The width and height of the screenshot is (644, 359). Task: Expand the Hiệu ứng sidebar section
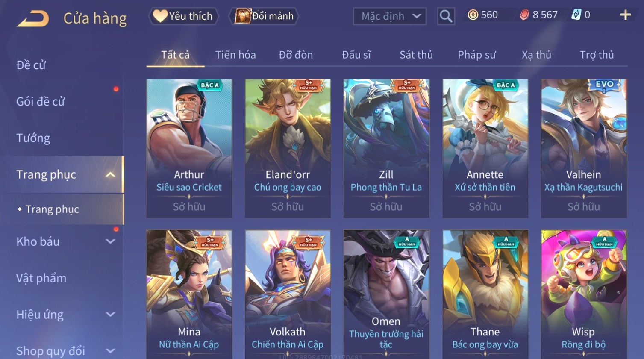(110, 315)
